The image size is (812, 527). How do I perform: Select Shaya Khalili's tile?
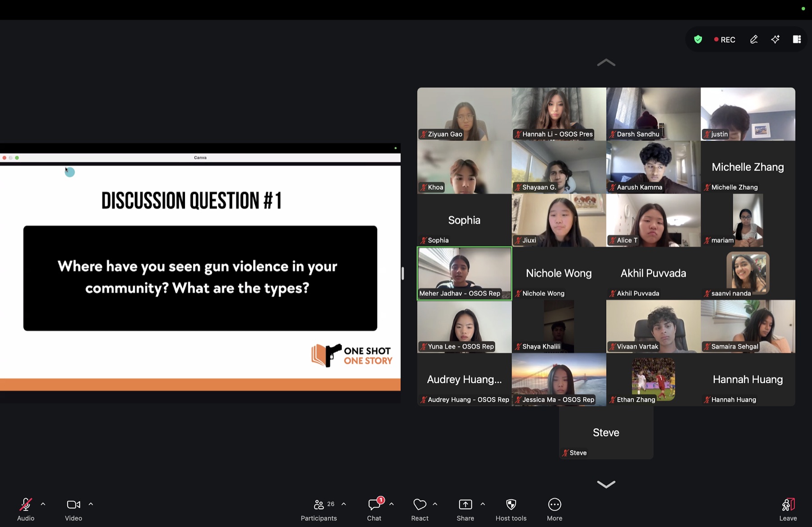[x=559, y=326]
